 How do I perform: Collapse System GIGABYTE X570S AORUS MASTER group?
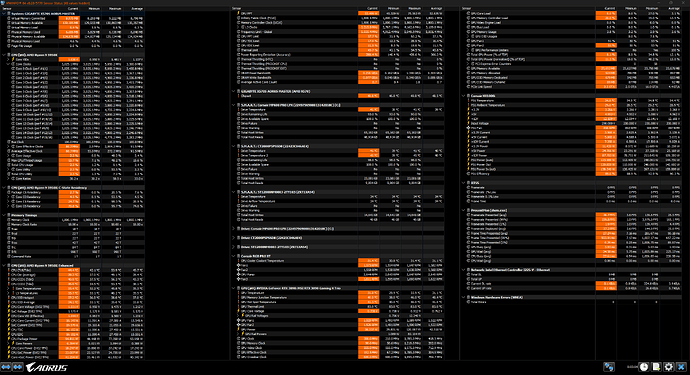4,14
